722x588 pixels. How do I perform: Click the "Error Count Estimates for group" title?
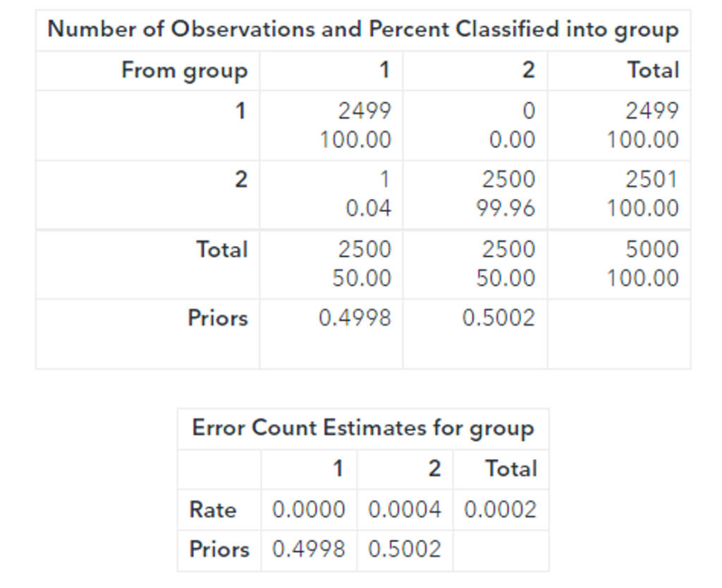tap(362, 428)
